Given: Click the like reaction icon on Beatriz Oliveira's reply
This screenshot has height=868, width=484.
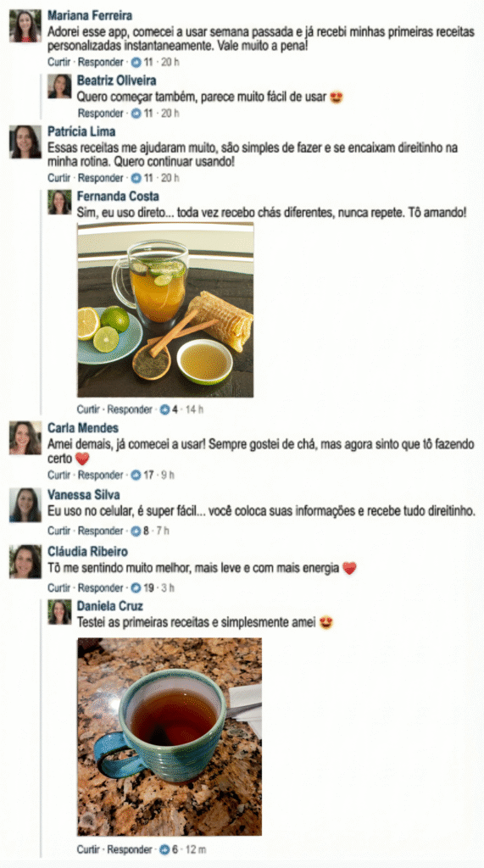Looking at the screenshot, I should pos(136,114).
